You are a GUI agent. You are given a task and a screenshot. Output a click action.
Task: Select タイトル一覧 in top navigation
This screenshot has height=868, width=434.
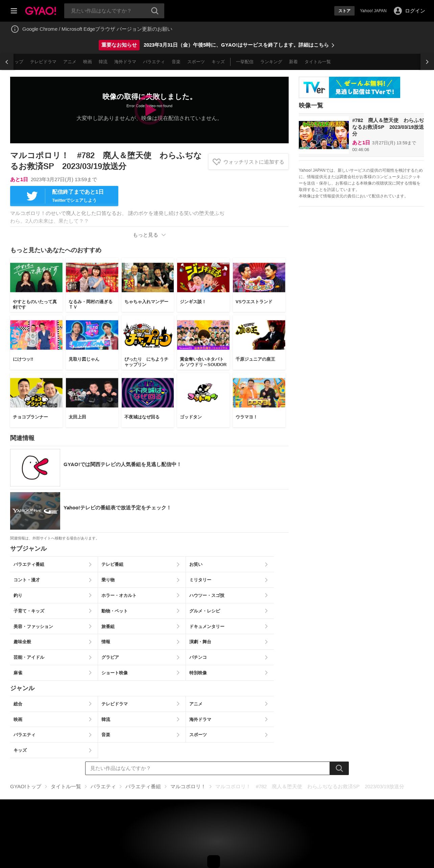coord(318,62)
